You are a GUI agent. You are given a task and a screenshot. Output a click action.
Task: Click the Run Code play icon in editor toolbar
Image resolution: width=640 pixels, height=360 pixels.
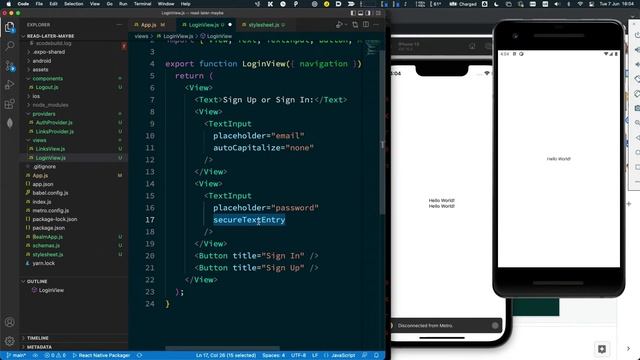[x=338, y=25]
